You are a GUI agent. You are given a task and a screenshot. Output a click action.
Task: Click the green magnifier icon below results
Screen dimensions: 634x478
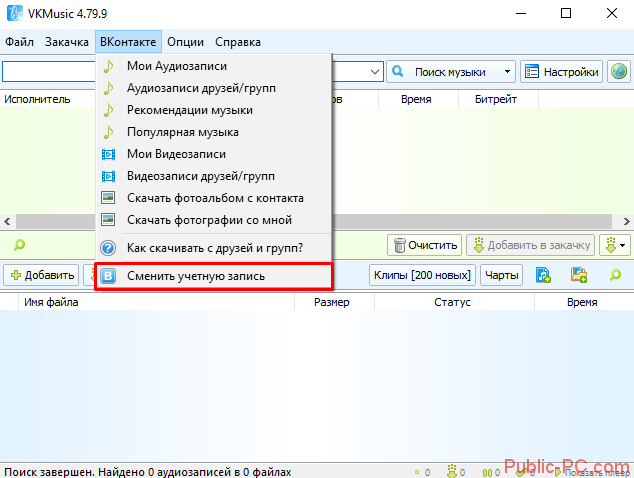pyautogui.click(x=19, y=245)
